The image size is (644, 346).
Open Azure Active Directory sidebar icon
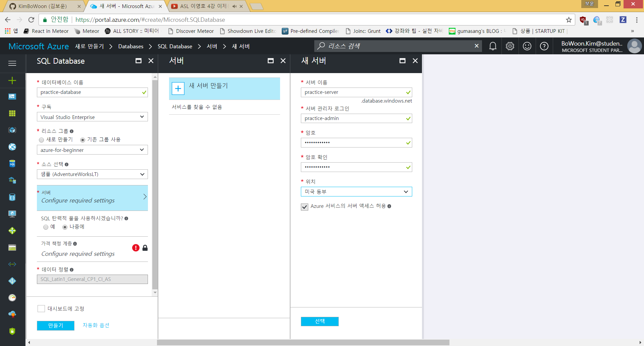tap(12, 281)
